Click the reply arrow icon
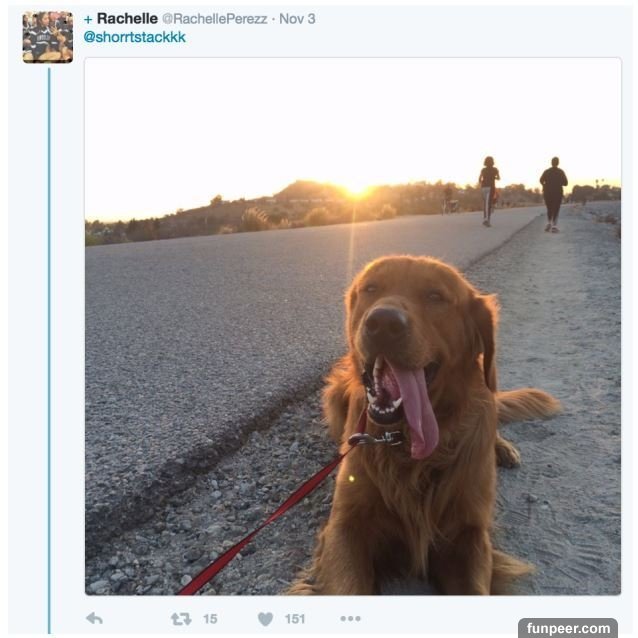Viewport: 638px width, 638px height. click(94, 618)
